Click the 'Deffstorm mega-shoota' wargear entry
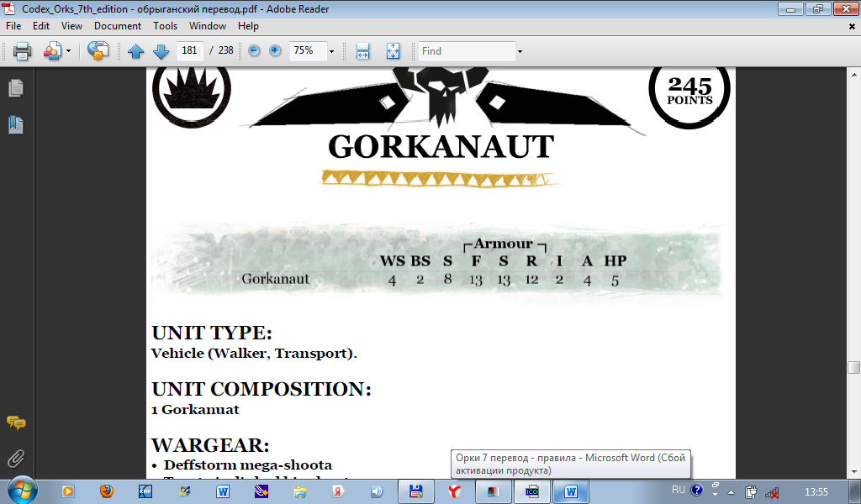 248,465
